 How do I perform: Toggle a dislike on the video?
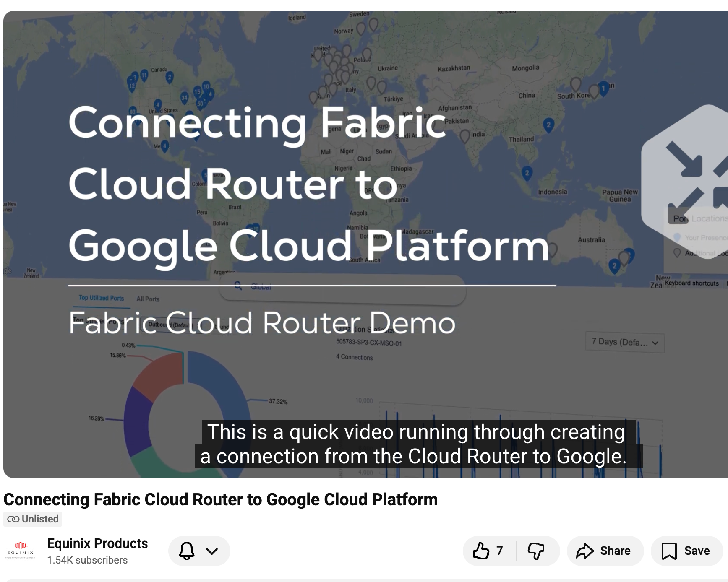536,551
